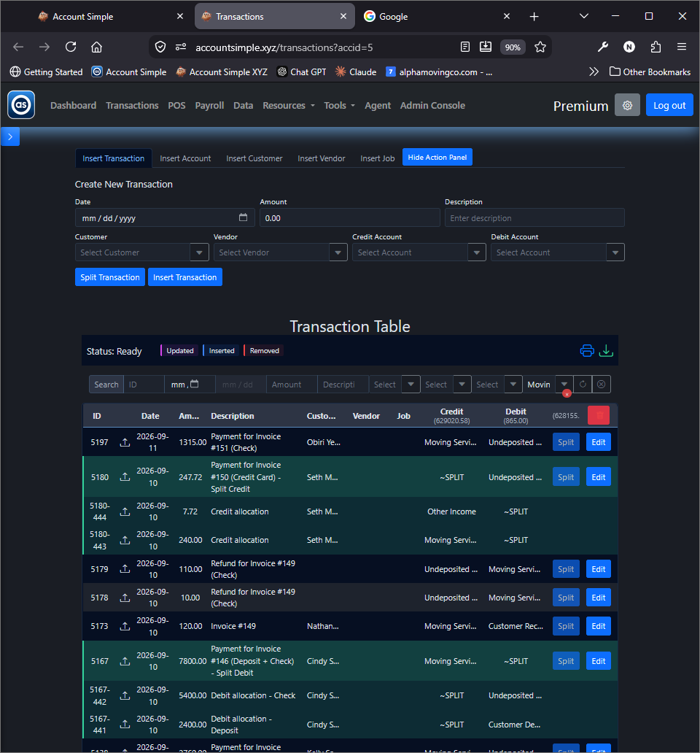Open the Customer dropdown arrow
Image resolution: width=700 pixels, height=753 pixels.
click(x=199, y=252)
